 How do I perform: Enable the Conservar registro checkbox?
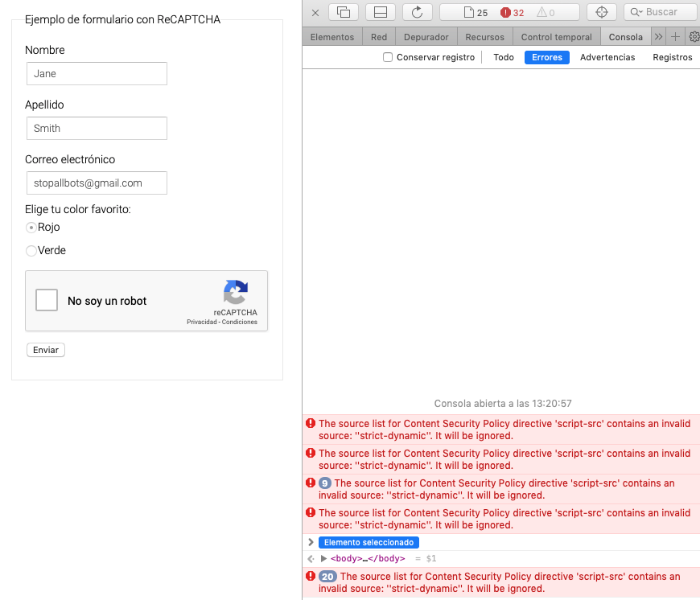point(388,57)
